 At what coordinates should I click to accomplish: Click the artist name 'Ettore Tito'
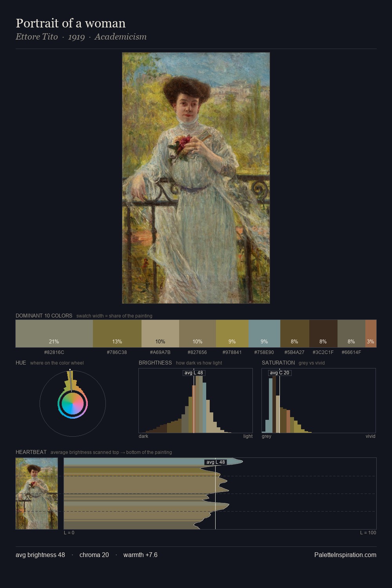click(x=36, y=37)
